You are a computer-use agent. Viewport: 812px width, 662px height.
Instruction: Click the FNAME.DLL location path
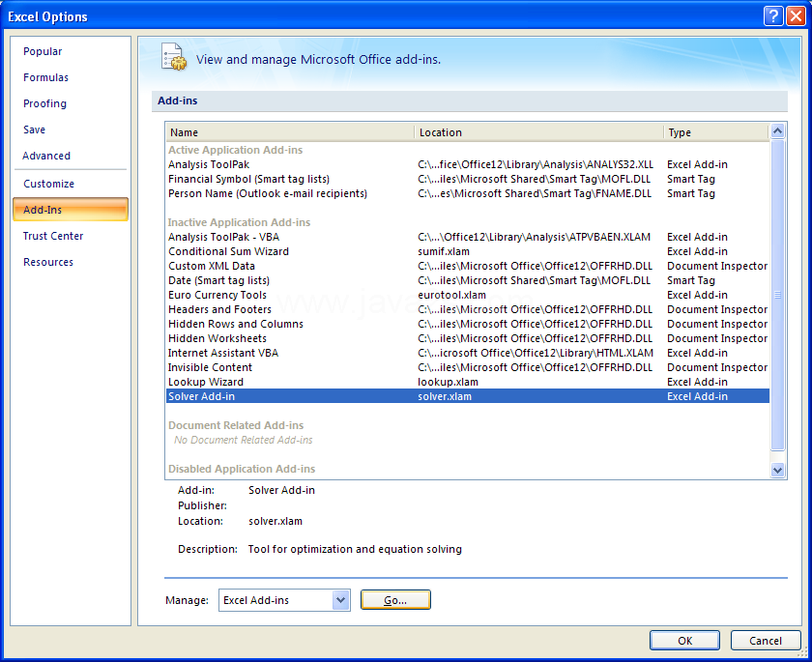tap(535, 193)
